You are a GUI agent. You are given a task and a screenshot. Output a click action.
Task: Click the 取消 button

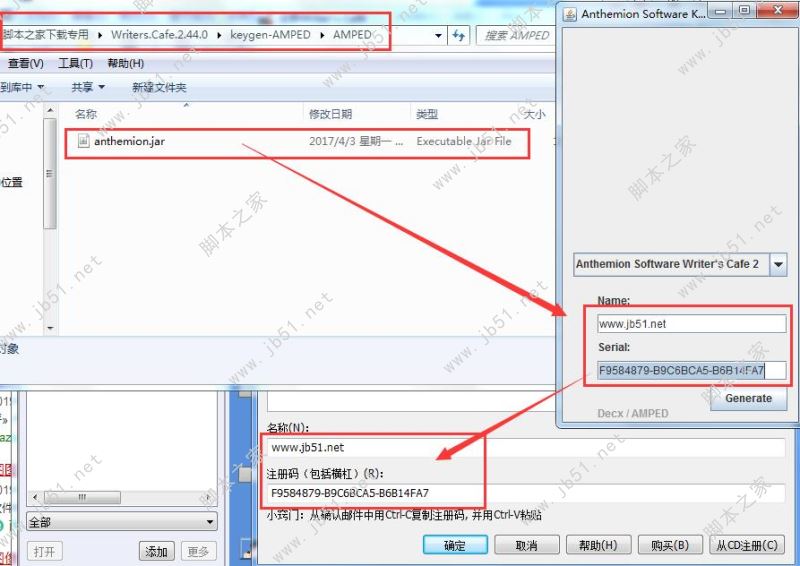[527, 545]
